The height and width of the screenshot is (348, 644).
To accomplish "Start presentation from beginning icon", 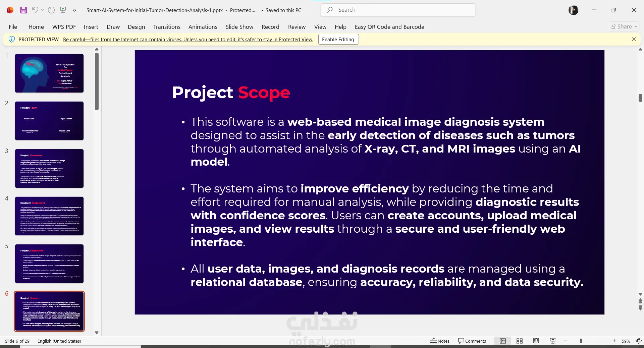I will [x=63, y=10].
